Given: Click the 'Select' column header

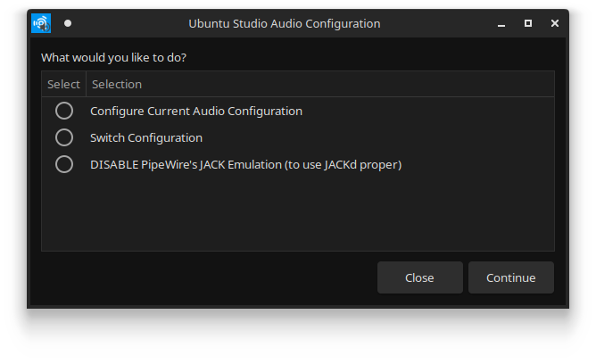Looking at the screenshot, I should [x=63, y=84].
